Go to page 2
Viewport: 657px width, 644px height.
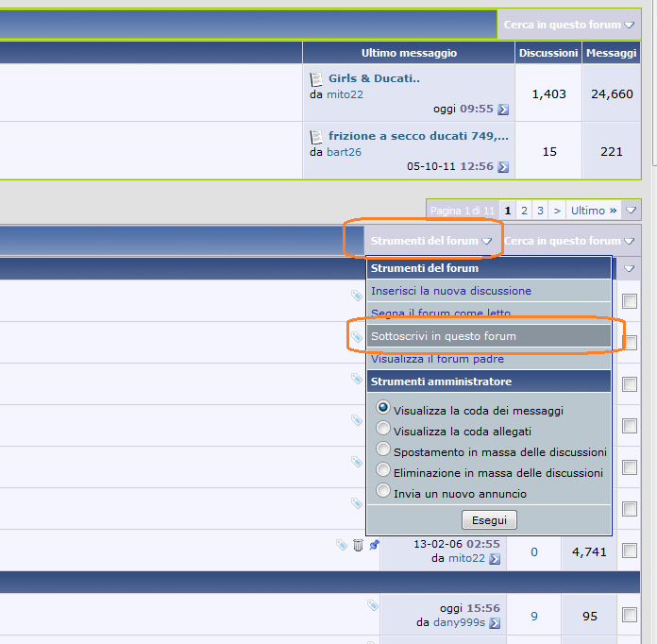524,211
